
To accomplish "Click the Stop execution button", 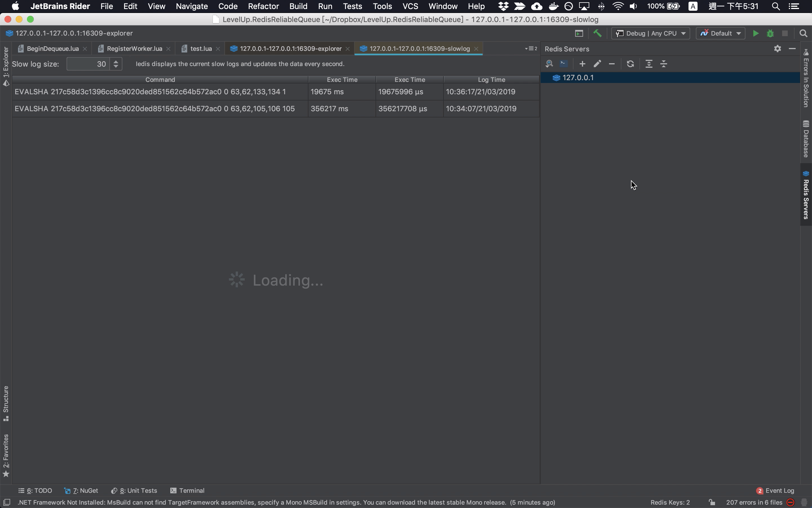I will [x=785, y=33].
